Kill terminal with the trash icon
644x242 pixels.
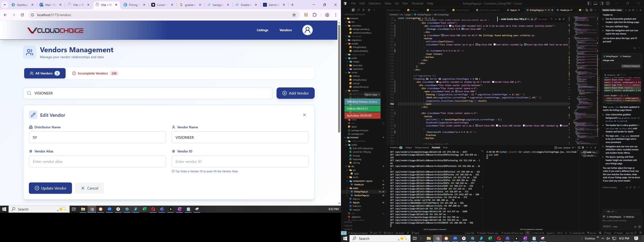pos(583,147)
